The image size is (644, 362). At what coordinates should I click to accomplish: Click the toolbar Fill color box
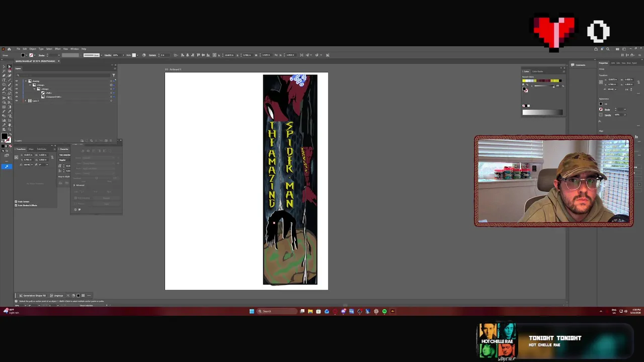(5, 136)
